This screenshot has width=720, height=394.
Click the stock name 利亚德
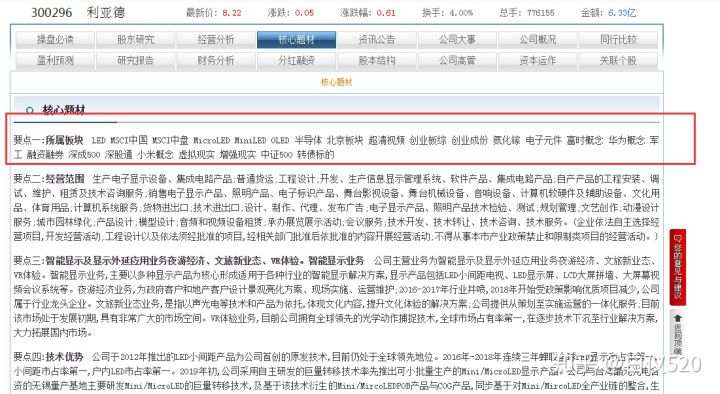point(106,12)
